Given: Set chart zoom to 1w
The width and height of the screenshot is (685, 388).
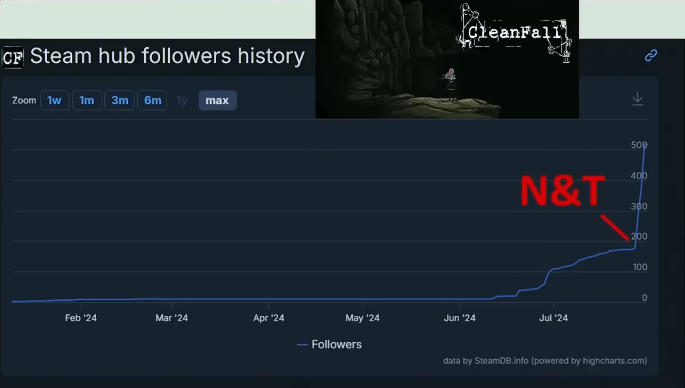Looking at the screenshot, I should (x=54, y=100).
